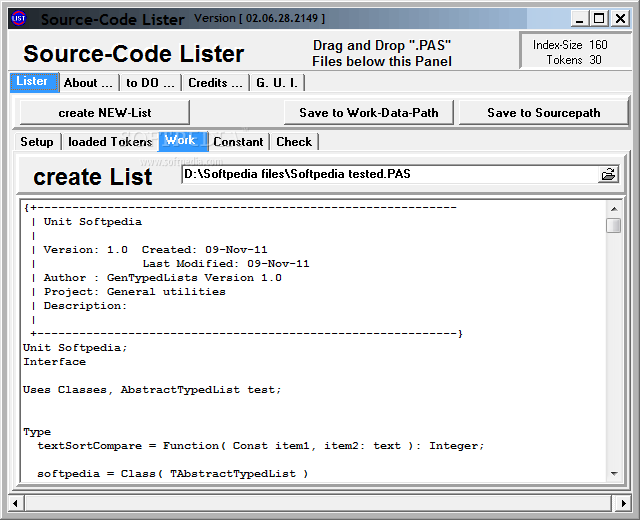This screenshot has height=520, width=640.
Task: Click the 'Version: 1.0 Created: 09-Nov-11' line
Action: click(x=155, y=250)
